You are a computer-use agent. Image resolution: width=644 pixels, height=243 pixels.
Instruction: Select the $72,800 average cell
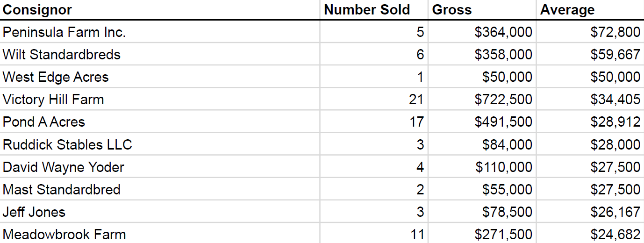pyautogui.click(x=590, y=32)
